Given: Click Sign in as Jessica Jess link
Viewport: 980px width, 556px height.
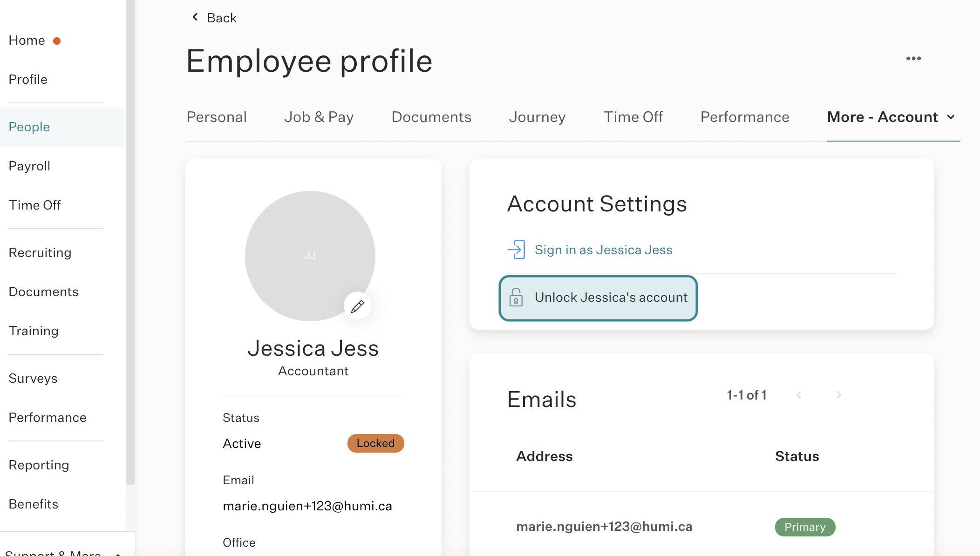Looking at the screenshot, I should (x=603, y=250).
